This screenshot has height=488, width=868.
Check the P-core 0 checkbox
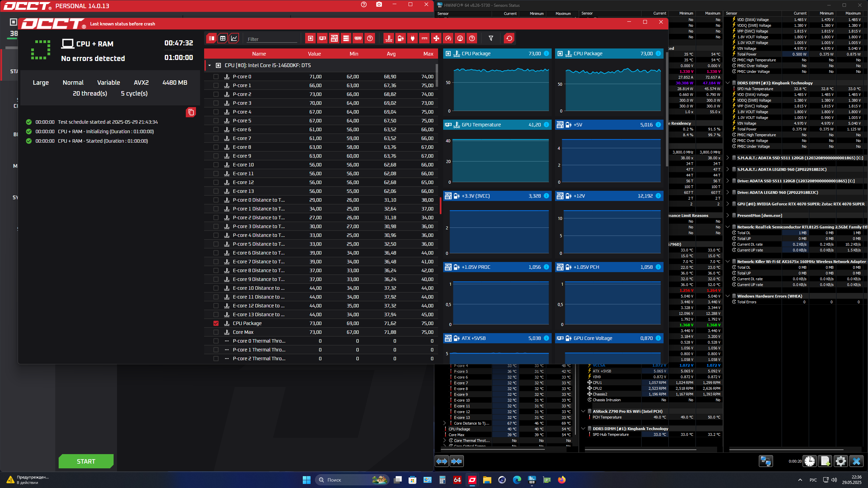pos(216,77)
